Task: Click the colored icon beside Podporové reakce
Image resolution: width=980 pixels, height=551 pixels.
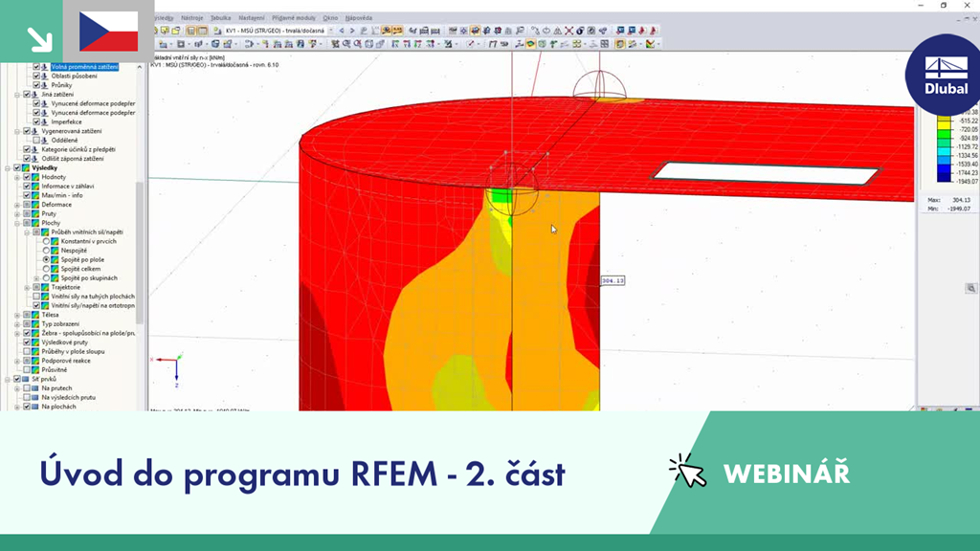Action: point(35,361)
